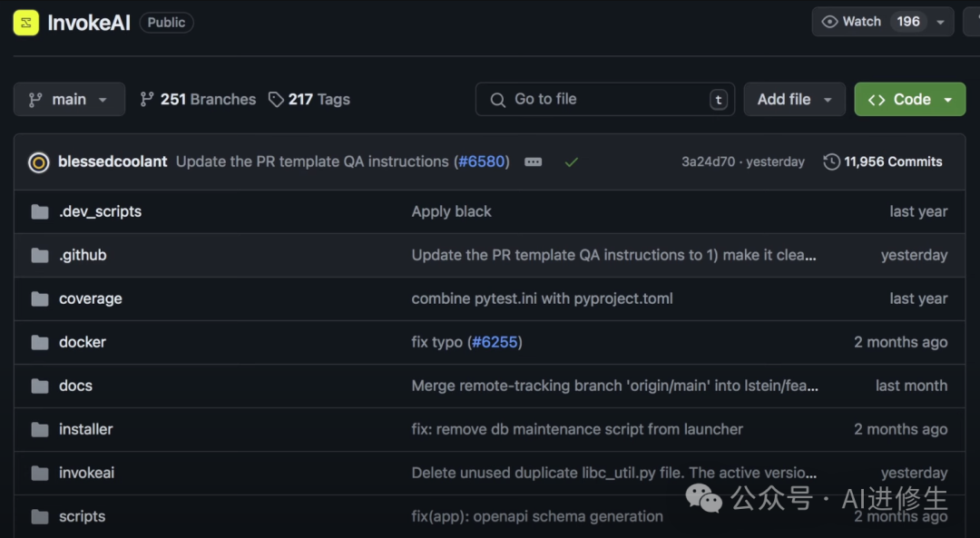Image resolution: width=980 pixels, height=538 pixels.
Task: Open the 11,956 Commits history link
Action: pos(883,162)
